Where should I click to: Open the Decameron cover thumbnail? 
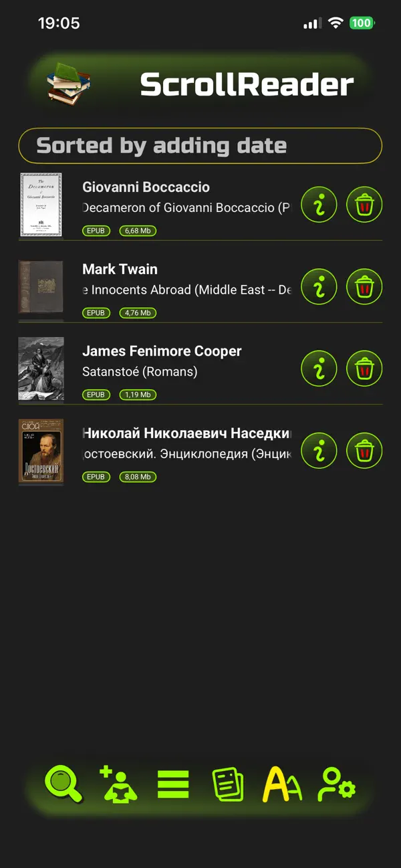(41, 205)
